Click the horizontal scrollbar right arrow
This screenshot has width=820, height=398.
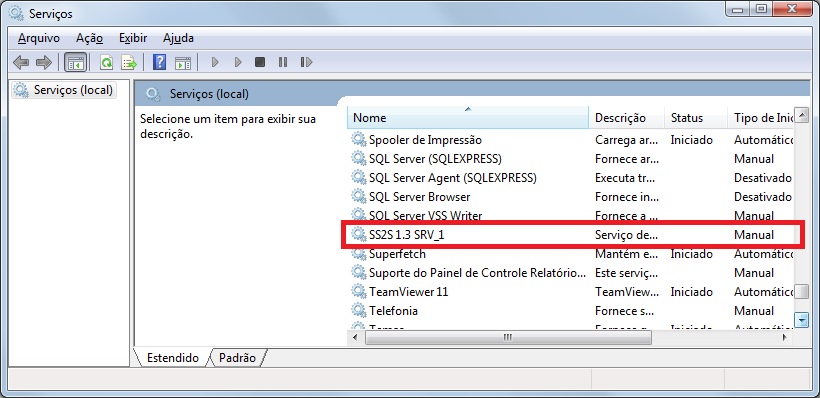click(x=785, y=338)
